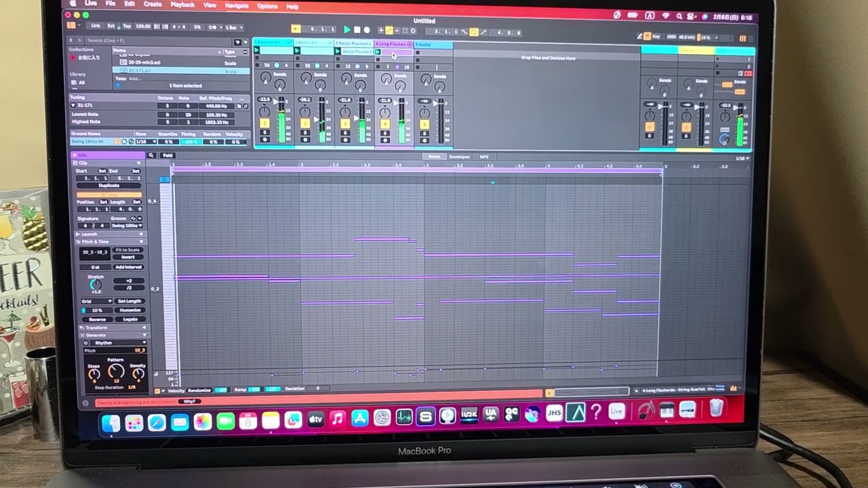Click the Duplicate button in Clip panel
This screenshot has width=868, height=488.
coord(109,185)
